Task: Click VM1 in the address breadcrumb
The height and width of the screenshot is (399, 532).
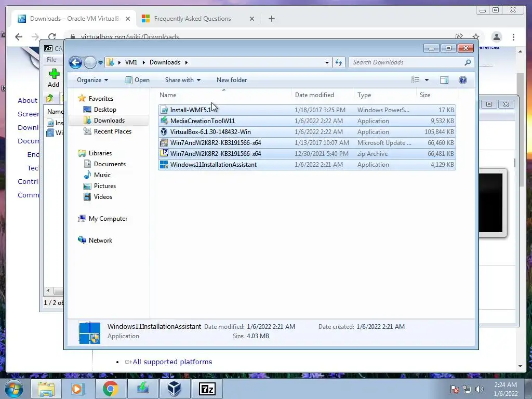Action: coord(131,62)
